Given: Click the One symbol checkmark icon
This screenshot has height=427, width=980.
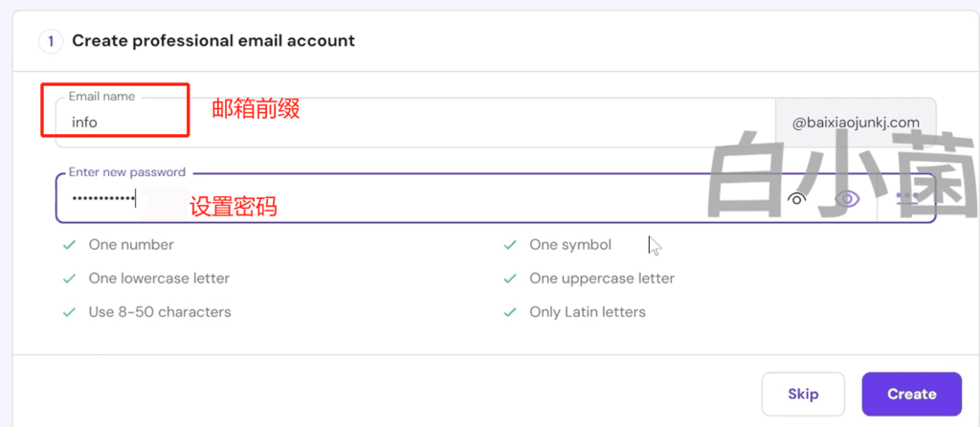Looking at the screenshot, I should (x=510, y=245).
